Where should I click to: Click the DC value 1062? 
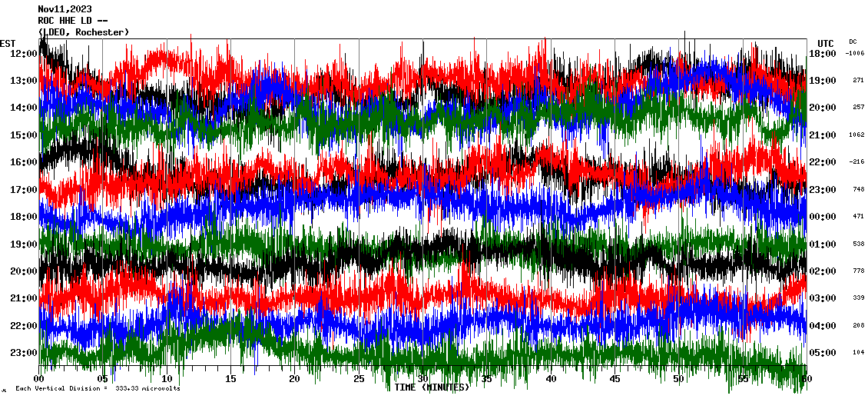point(857,135)
